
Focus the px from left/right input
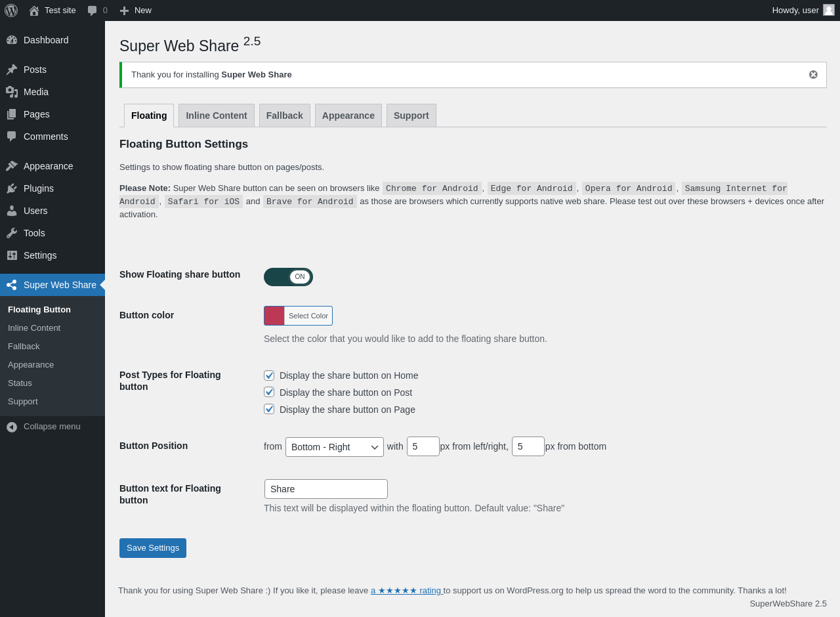(x=423, y=446)
